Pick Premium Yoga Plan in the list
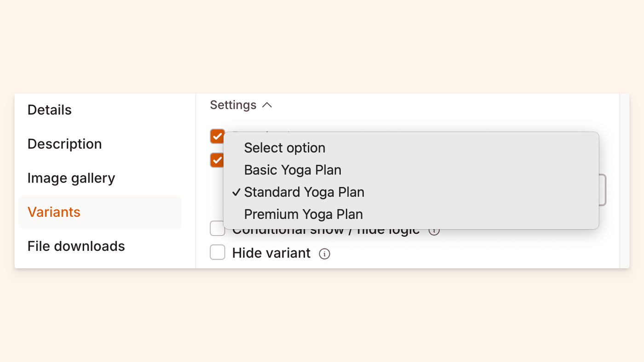The image size is (644, 362). click(303, 214)
